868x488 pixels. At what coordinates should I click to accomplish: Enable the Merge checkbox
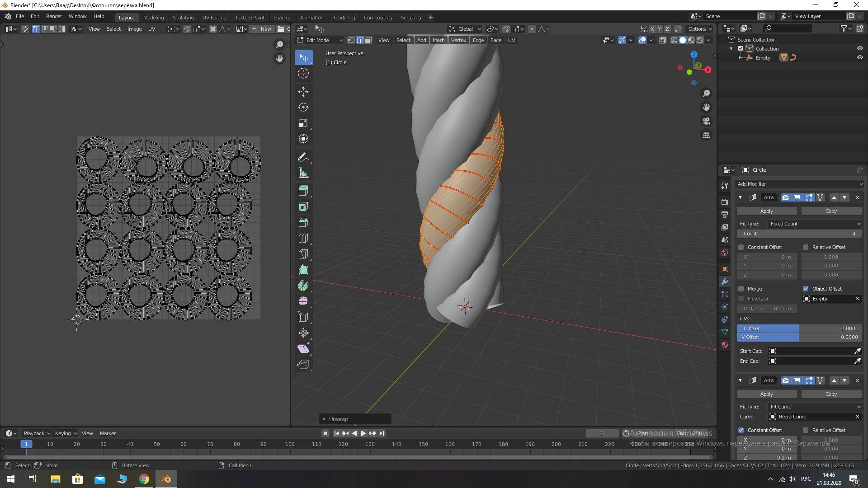(741, 289)
